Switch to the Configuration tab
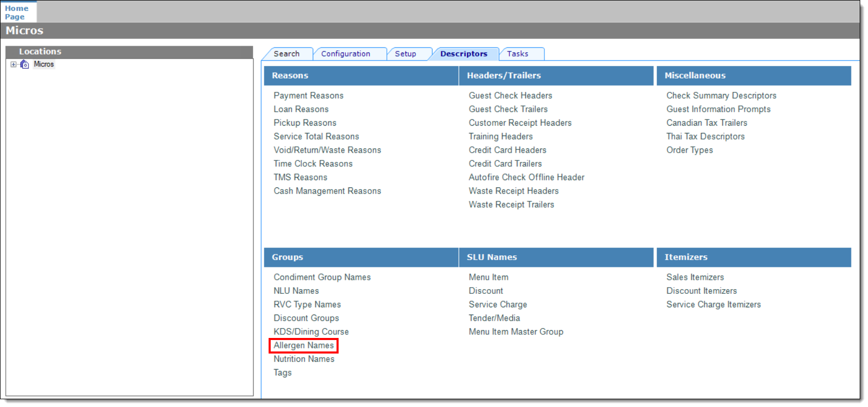Screen dimensions: 868x407 tap(345, 54)
